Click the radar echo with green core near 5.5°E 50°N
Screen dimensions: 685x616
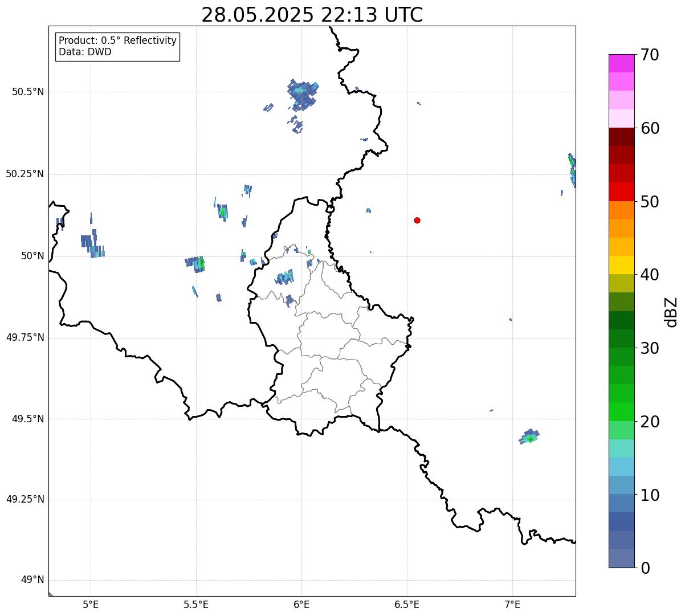(x=195, y=264)
